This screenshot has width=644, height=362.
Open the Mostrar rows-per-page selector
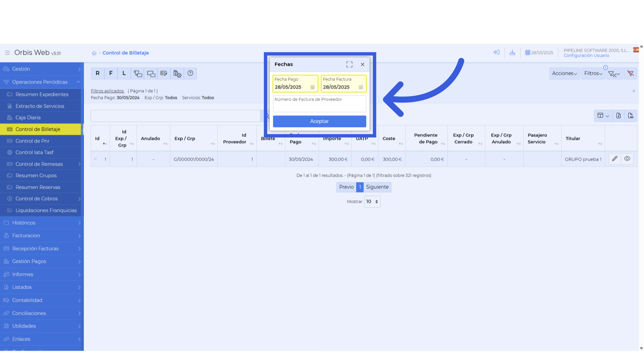coord(372,201)
